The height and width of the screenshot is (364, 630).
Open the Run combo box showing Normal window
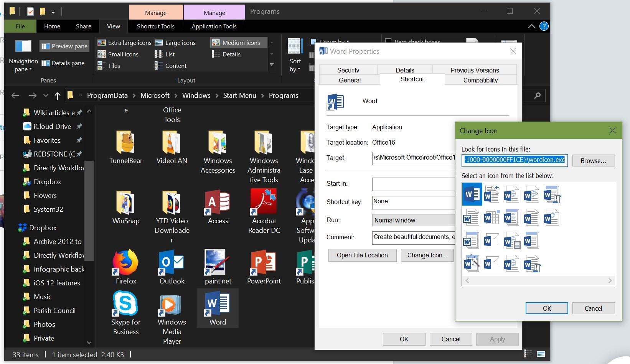click(414, 220)
